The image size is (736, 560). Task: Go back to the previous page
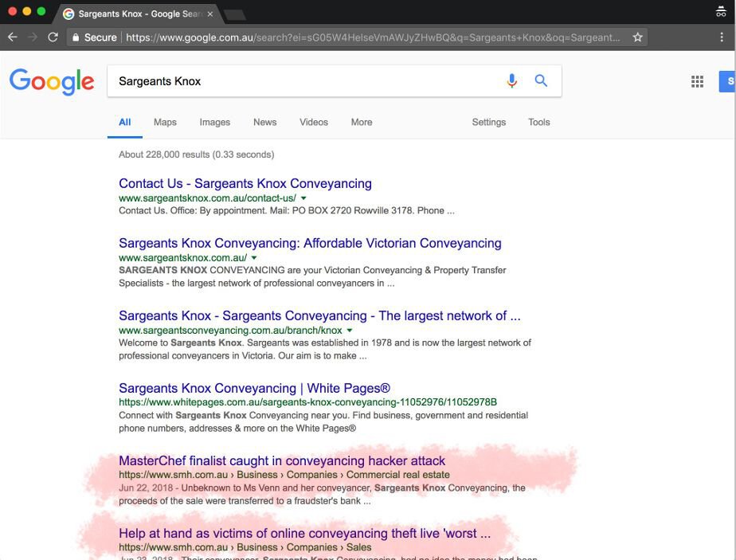[x=13, y=37]
